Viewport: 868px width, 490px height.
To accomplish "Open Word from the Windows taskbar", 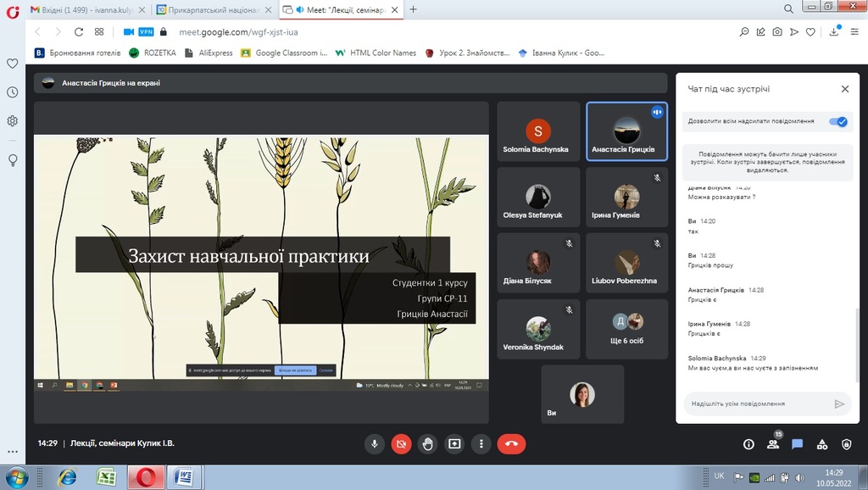I will point(183,477).
